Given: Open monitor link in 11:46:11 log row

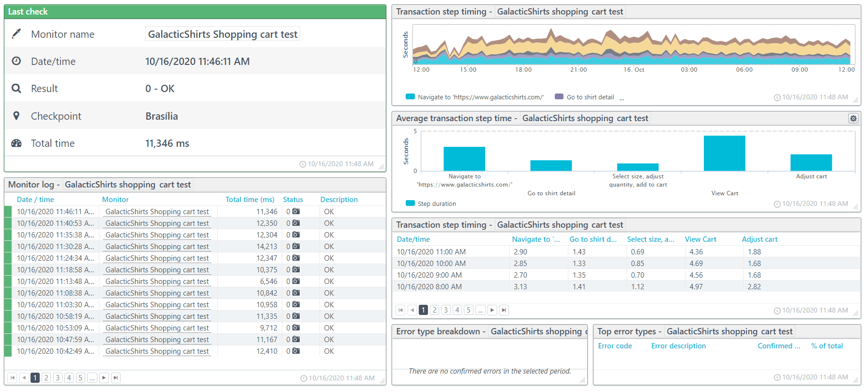Looking at the screenshot, I should (157, 212).
